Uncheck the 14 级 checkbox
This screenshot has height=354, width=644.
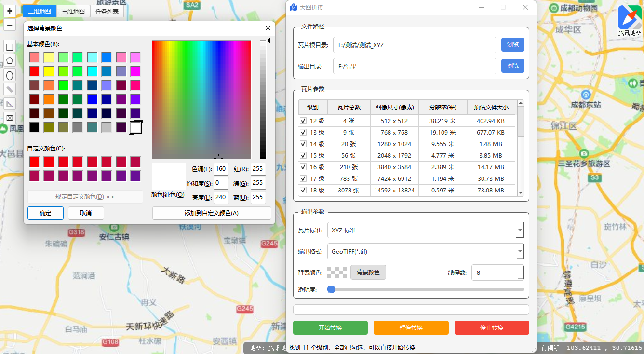coord(303,144)
